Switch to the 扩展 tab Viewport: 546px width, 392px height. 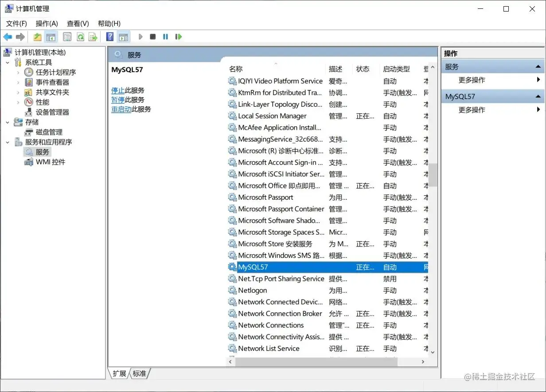tap(119, 373)
